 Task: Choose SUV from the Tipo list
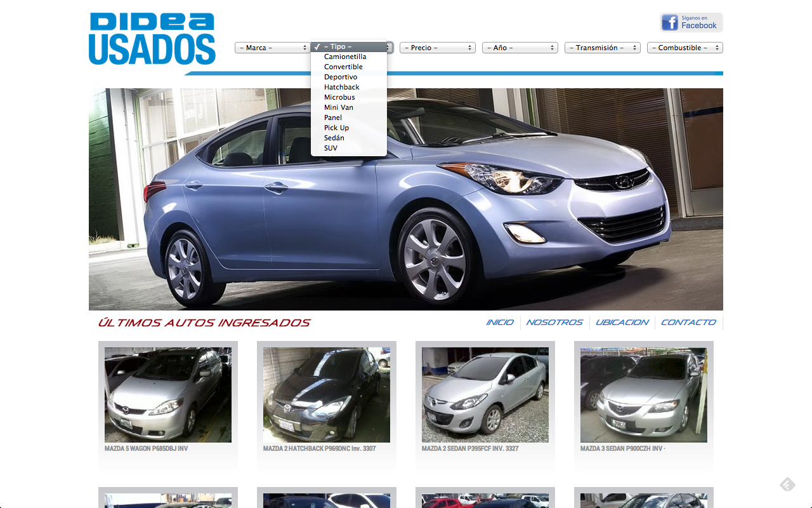point(349,148)
